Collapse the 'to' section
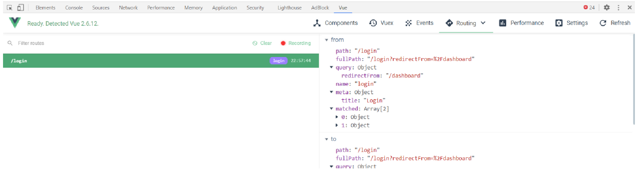 (x=327, y=139)
